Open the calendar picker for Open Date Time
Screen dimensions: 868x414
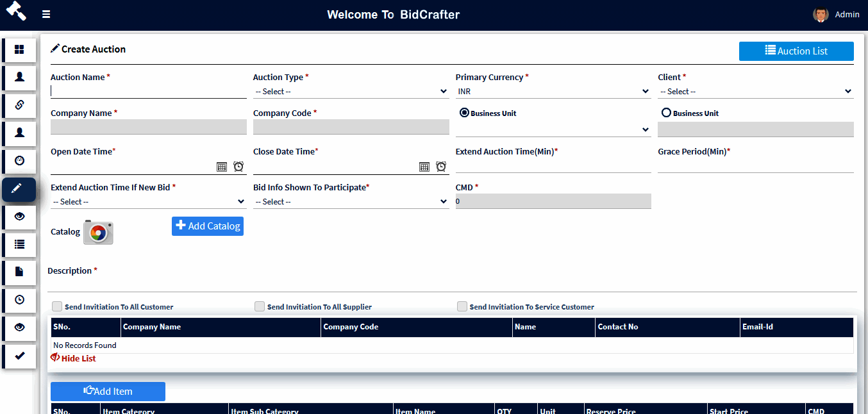point(222,166)
